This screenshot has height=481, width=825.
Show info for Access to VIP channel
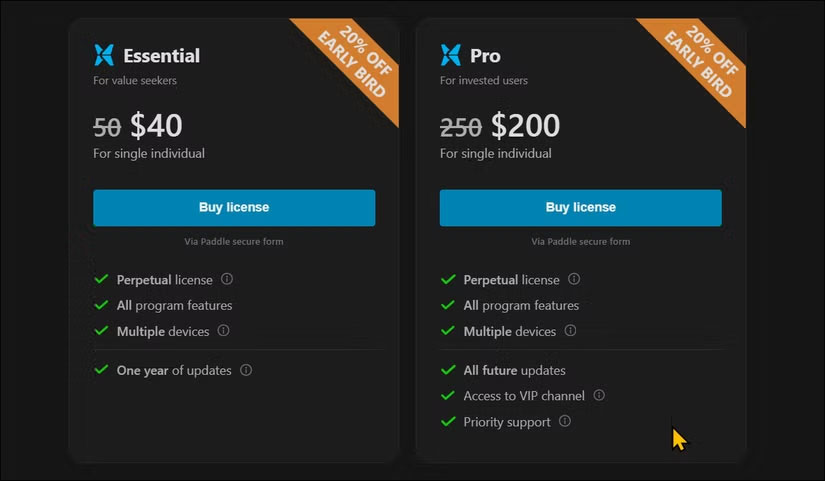pos(599,396)
